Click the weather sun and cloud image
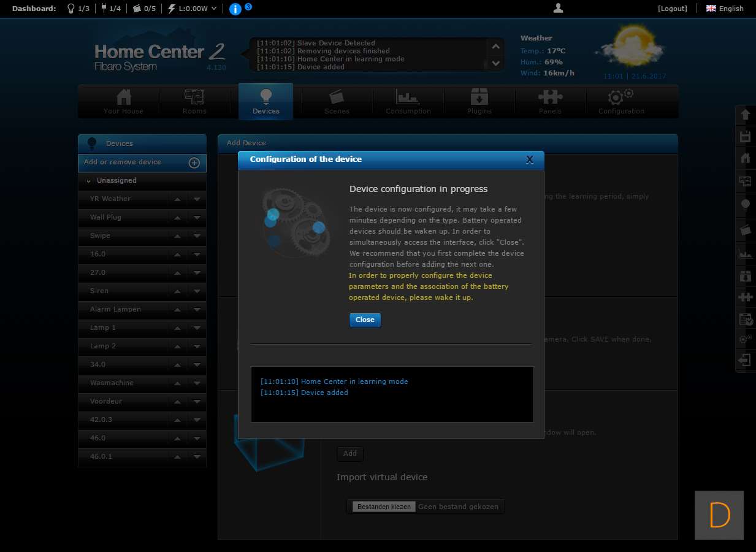This screenshot has width=756, height=552. 631,45
